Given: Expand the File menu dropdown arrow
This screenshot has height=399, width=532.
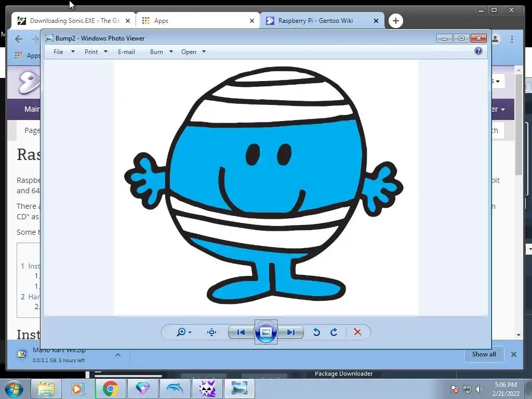Looking at the screenshot, I should point(73,51).
